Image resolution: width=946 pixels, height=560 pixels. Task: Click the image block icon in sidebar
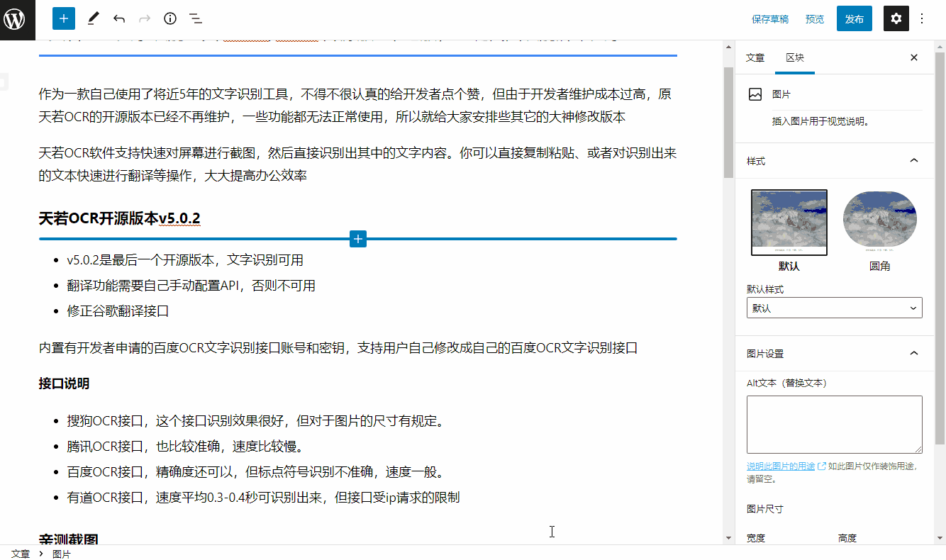(x=756, y=94)
